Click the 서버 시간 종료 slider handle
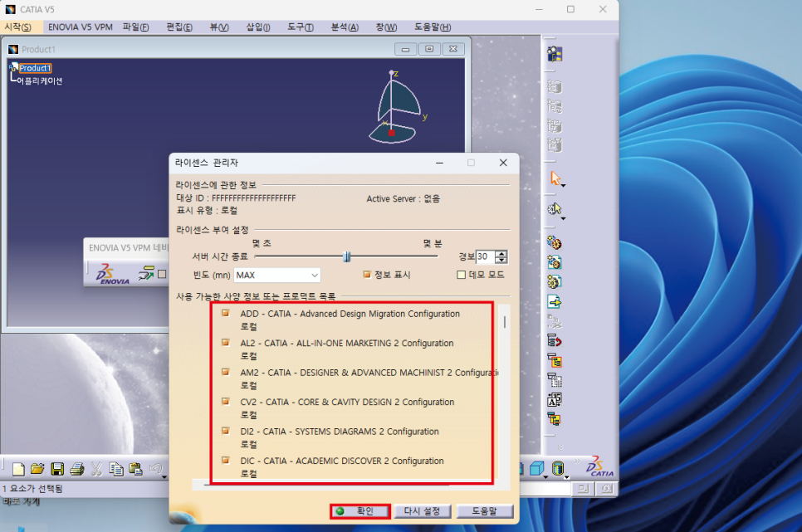The width and height of the screenshot is (802, 532). click(347, 256)
